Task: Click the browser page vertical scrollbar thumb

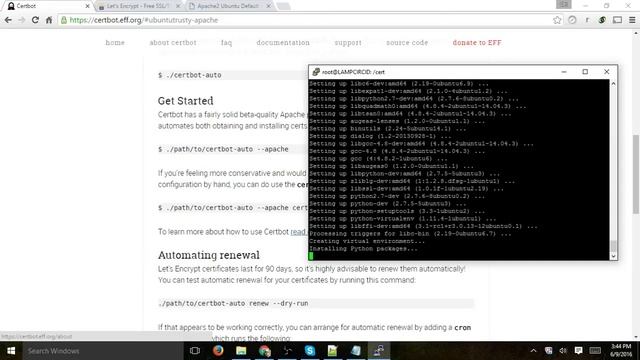Action: pos(636,174)
